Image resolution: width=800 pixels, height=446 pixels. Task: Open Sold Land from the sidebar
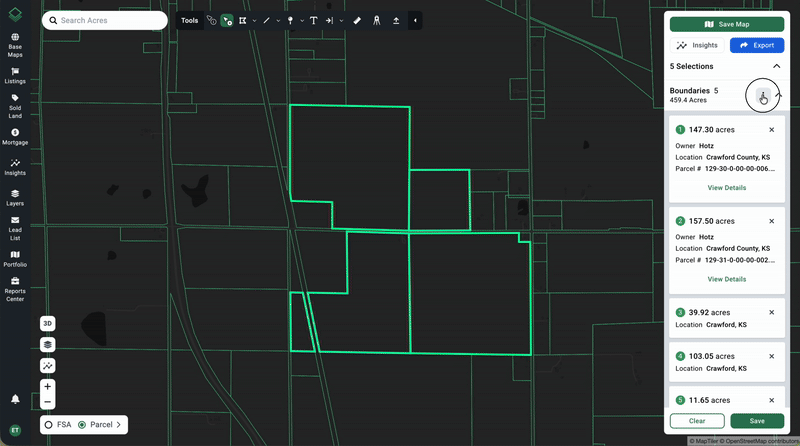pyautogui.click(x=16, y=105)
